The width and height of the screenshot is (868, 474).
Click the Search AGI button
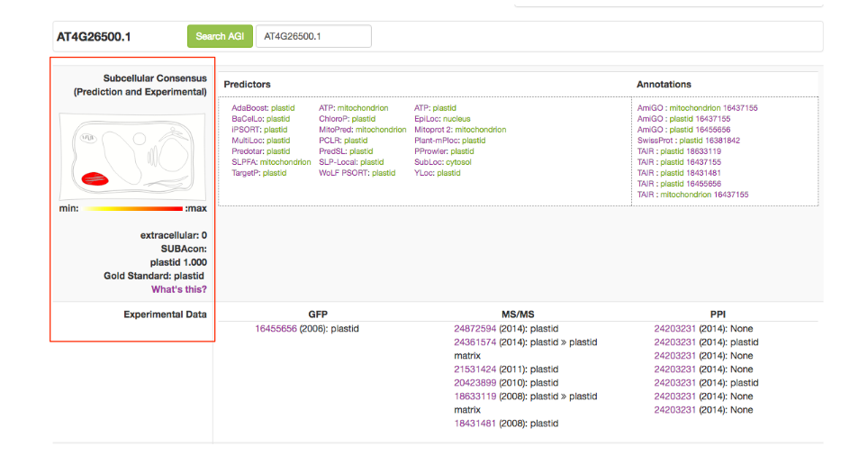pos(220,36)
